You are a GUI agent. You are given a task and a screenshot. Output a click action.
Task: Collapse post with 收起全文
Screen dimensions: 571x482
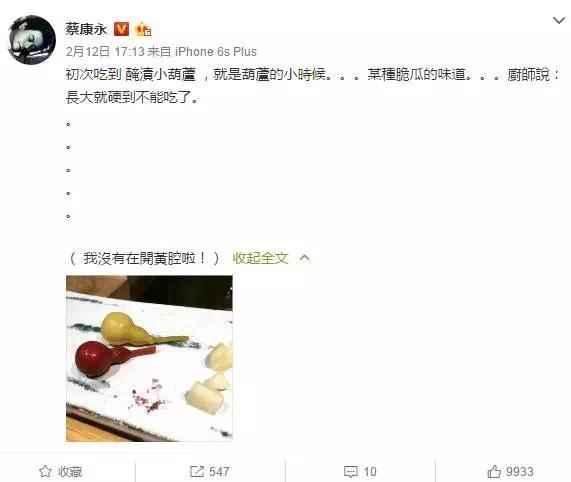[260, 258]
